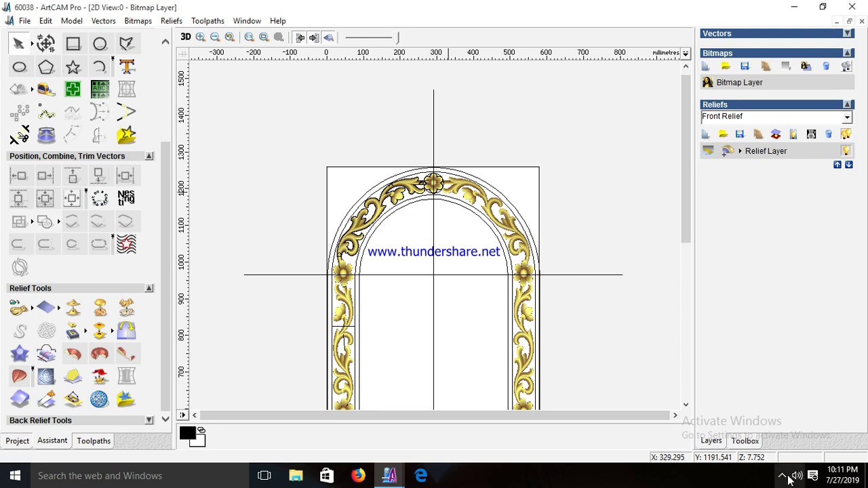Open the blue star Shape Editor relief tool
Image resolution: width=868 pixels, height=488 pixels.
coord(19,353)
